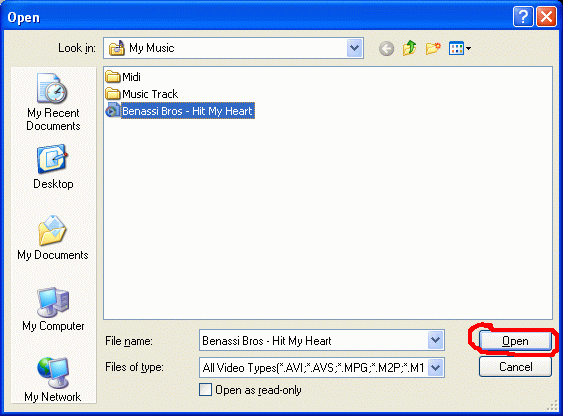Select the Music Track folder
Image resolution: width=563 pixels, height=416 pixels.
(142, 94)
